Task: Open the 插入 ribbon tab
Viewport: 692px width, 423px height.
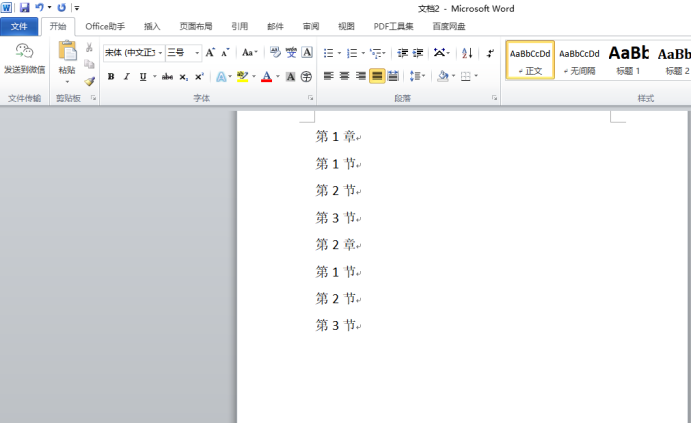Action: [152, 27]
